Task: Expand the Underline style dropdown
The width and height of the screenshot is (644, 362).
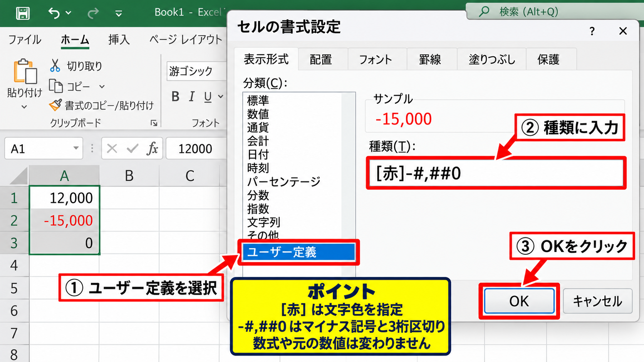Action: click(221, 97)
